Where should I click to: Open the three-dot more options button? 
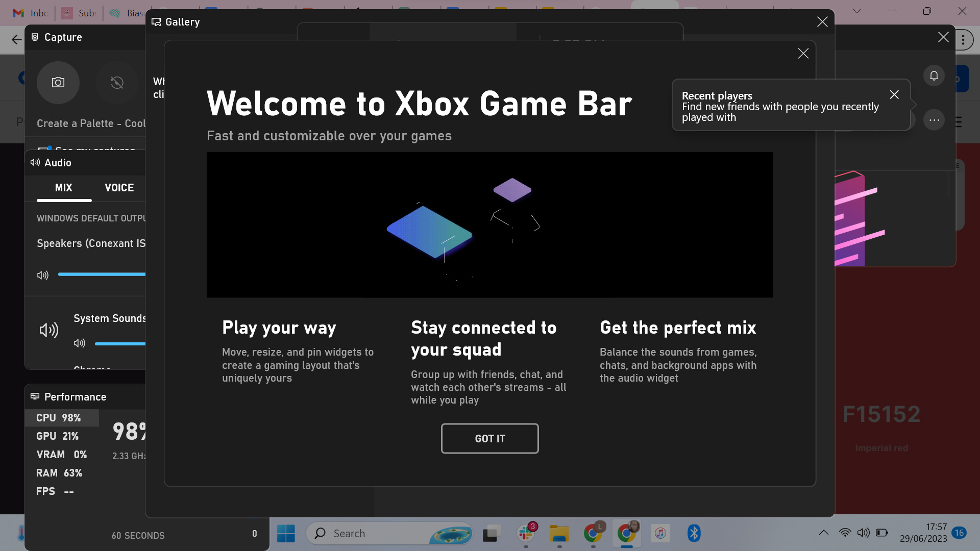pos(934,120)
